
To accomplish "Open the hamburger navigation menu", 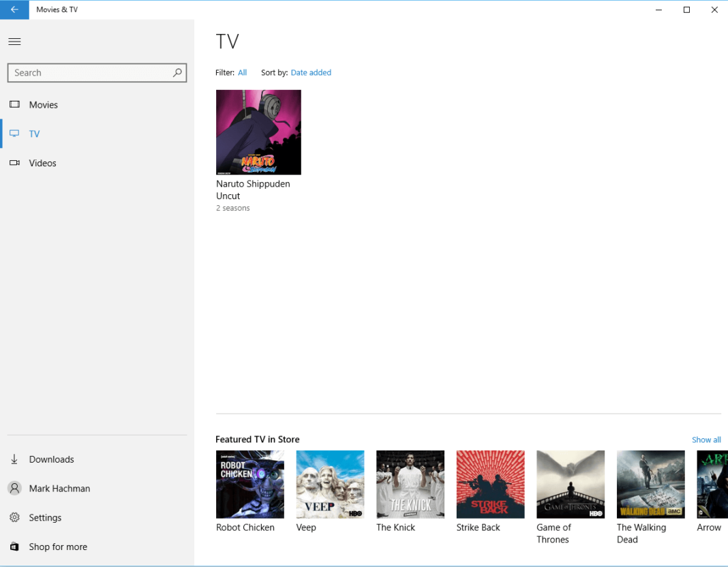I will click(14, 42).
